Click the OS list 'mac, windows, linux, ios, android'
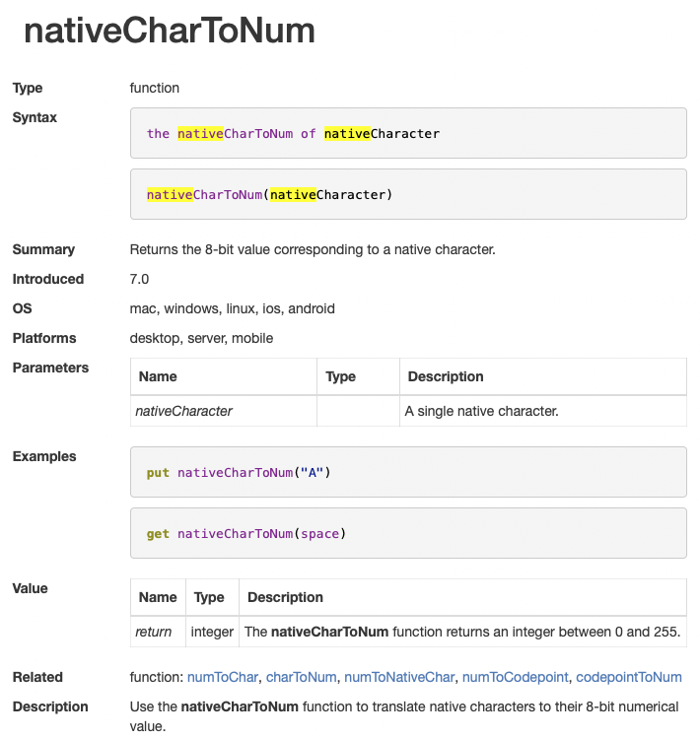 click(233, 308)
